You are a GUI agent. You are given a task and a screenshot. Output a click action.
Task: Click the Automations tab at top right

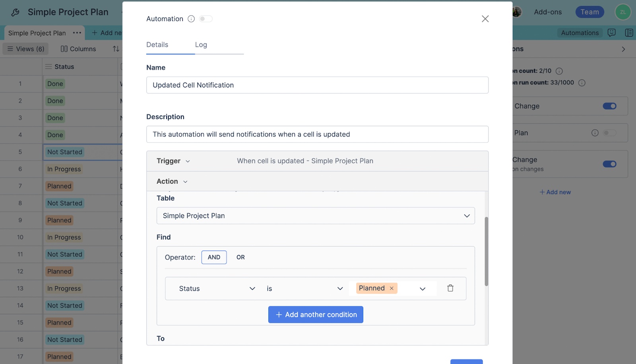580,33
